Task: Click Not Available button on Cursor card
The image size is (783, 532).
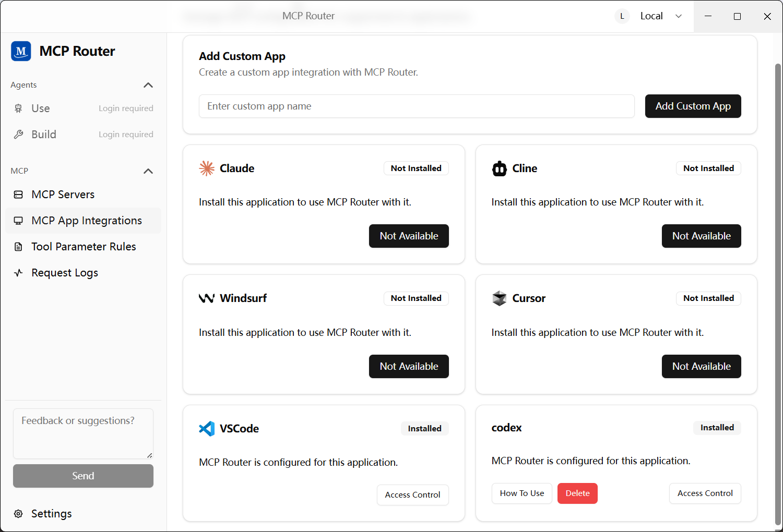Action: click(701, 367)
